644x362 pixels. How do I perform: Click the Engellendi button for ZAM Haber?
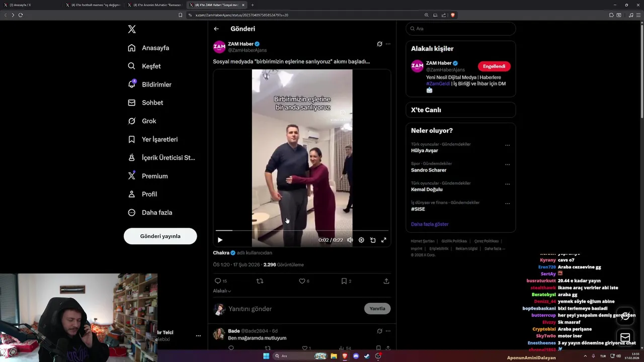point(494,66)
